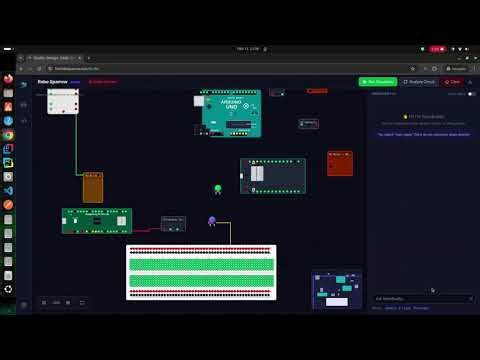Click the browser address bar
Viewport: 480px width, 360px height.
[x=230, y=68]
